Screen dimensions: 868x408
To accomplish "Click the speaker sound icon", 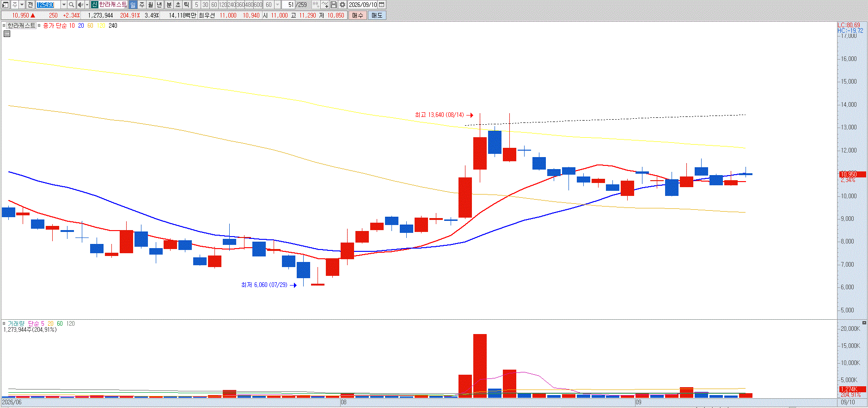I will click(x=80, y=5).
